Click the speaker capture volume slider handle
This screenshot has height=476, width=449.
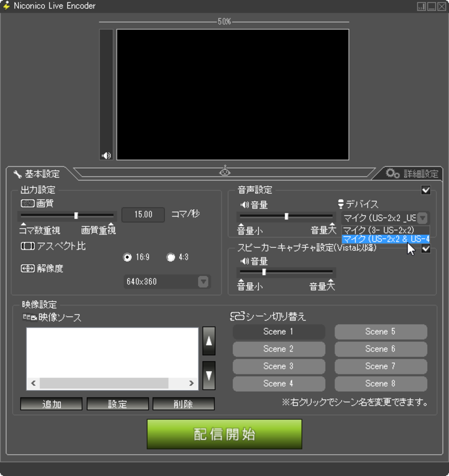click(x=264, y=272)
